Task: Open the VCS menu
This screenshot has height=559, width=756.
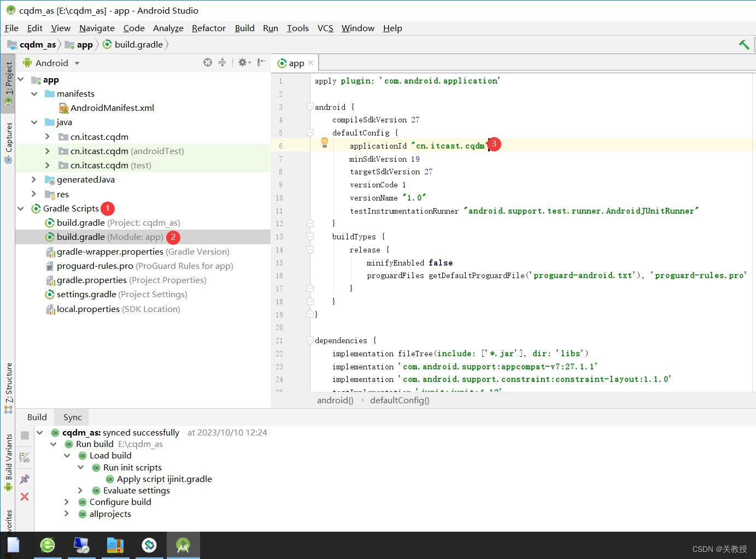Action: pos(325,28)
